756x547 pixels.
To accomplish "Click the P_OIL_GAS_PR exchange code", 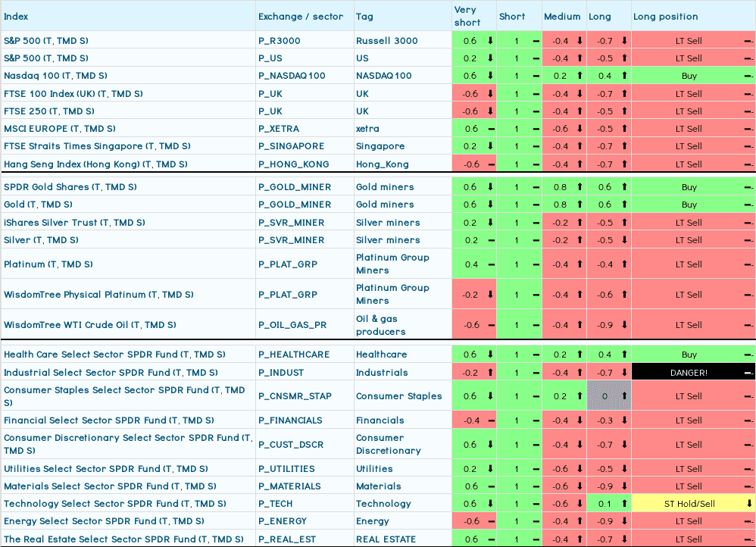I will point(292,324).
